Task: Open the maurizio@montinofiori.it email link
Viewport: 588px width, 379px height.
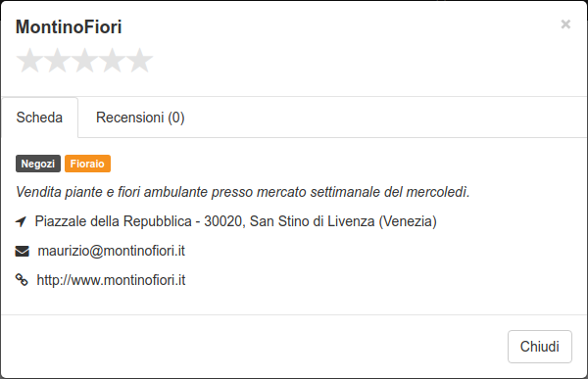Action: [112, 251]
